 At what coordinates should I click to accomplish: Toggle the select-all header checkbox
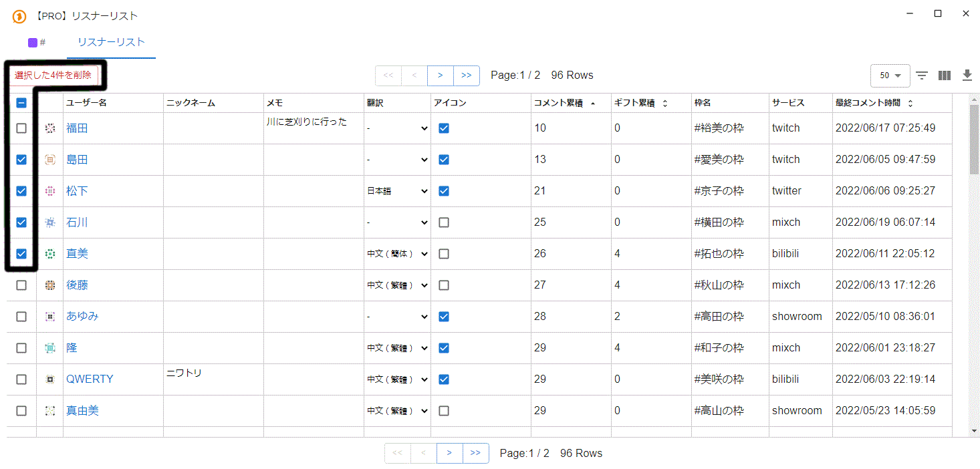coord(21,103)
